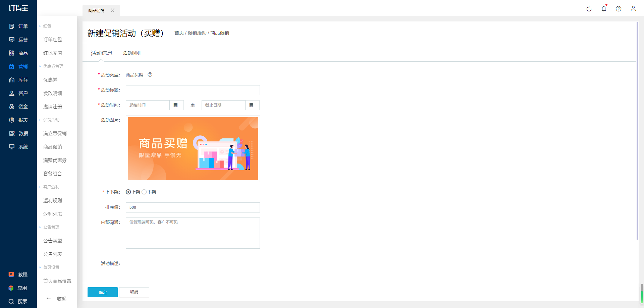The height and width of the screenshot is (308, 644).
Task: Open the notification bell
Action: tap(604, 9)
